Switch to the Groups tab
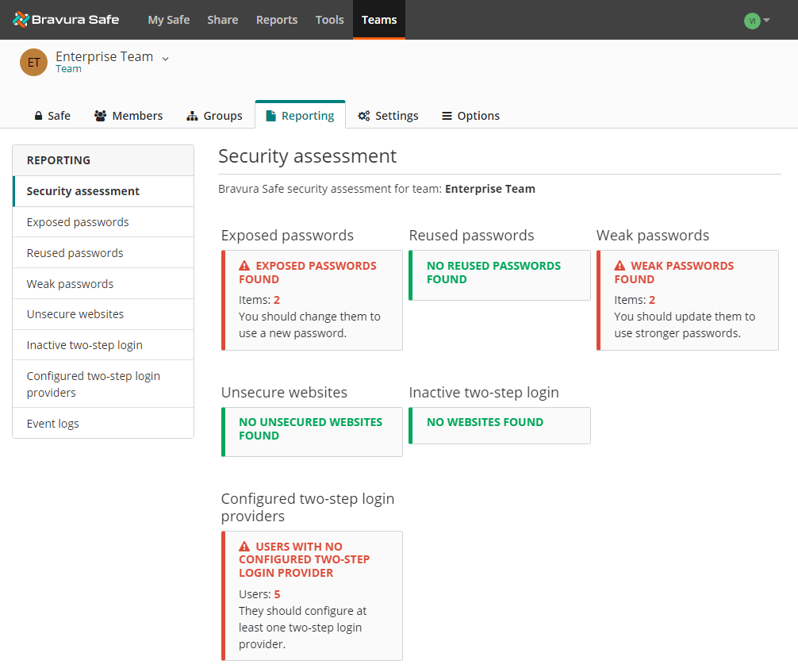The image size is (798, 672). (214, 116)
